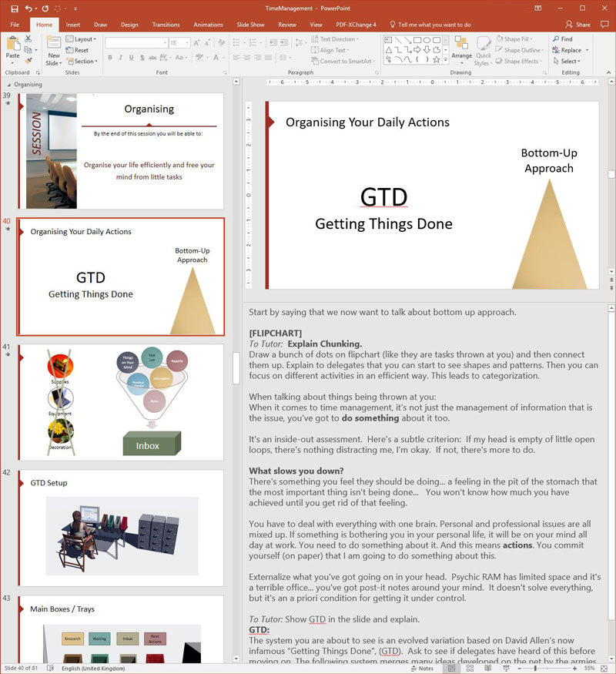Open the Text Direction dropdown
The width and height of the screenshot is (616, 674).
click(x=335, y=39)
